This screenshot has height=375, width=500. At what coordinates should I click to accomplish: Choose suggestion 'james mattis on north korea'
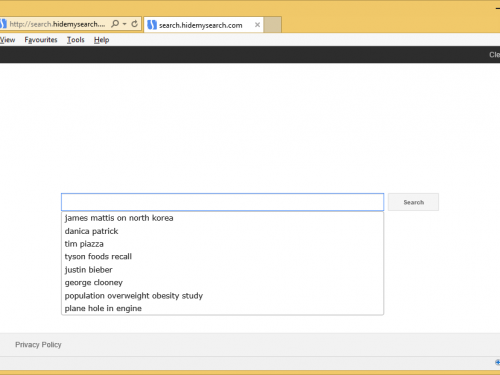point(222,218)
